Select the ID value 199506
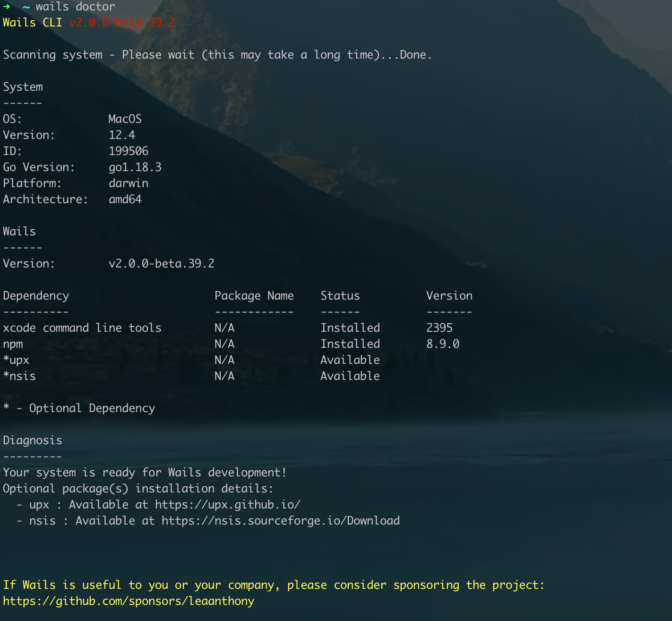 [128, 151]
